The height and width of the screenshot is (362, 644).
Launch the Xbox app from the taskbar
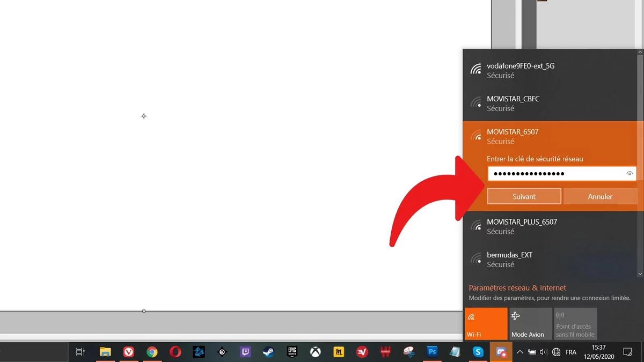pos(316,352)
